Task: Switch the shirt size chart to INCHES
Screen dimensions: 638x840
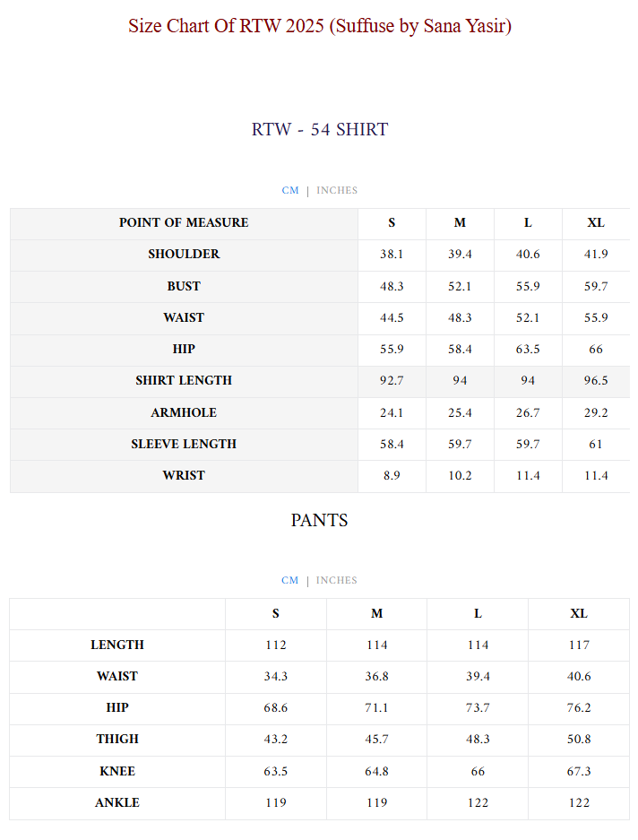Action: [x=337, y=191]
